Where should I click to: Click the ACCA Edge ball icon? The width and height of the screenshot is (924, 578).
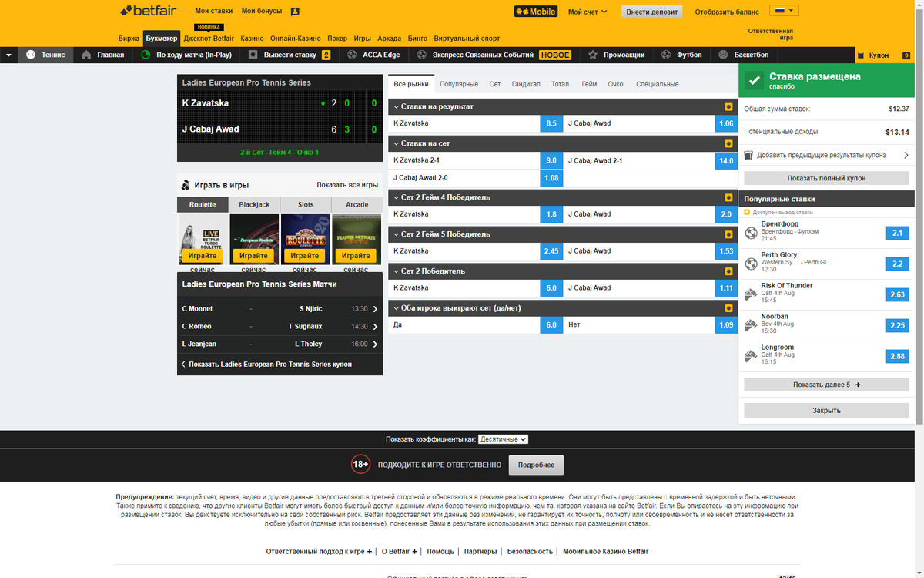[x=353, y=55]
